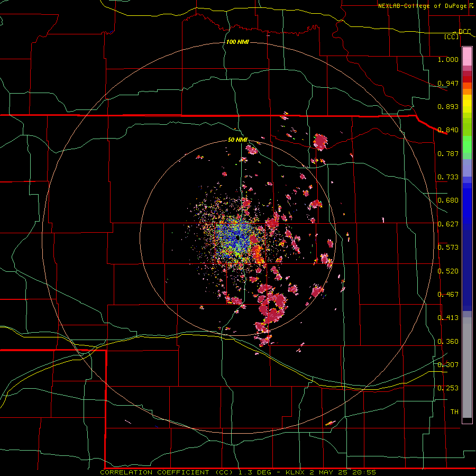Viewport: 476px width, 476px height.
Task: Click the 50 NMI range ring label
Action: pyautogui.click(x=237, y=140)
